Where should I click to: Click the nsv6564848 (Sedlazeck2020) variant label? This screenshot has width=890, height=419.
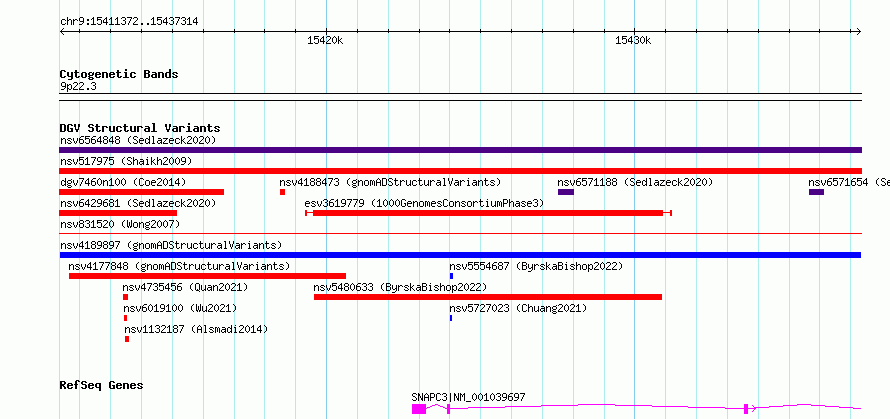138,140
